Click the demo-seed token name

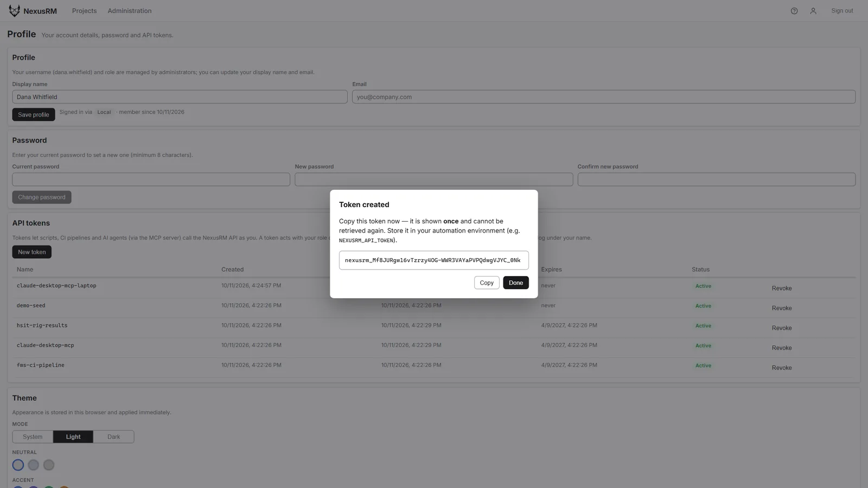(31, 306)
